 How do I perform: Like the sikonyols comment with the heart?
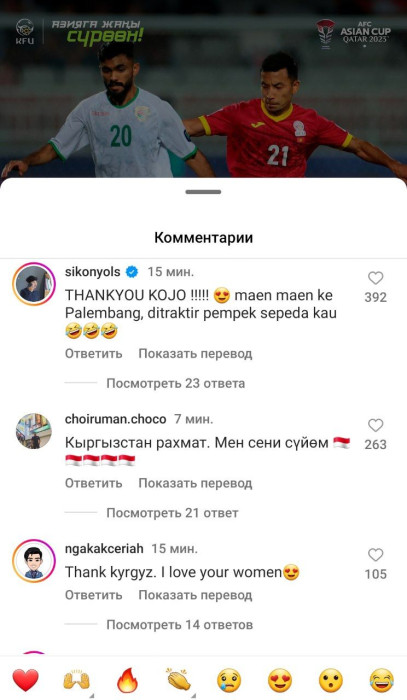[x=375, y=278]
